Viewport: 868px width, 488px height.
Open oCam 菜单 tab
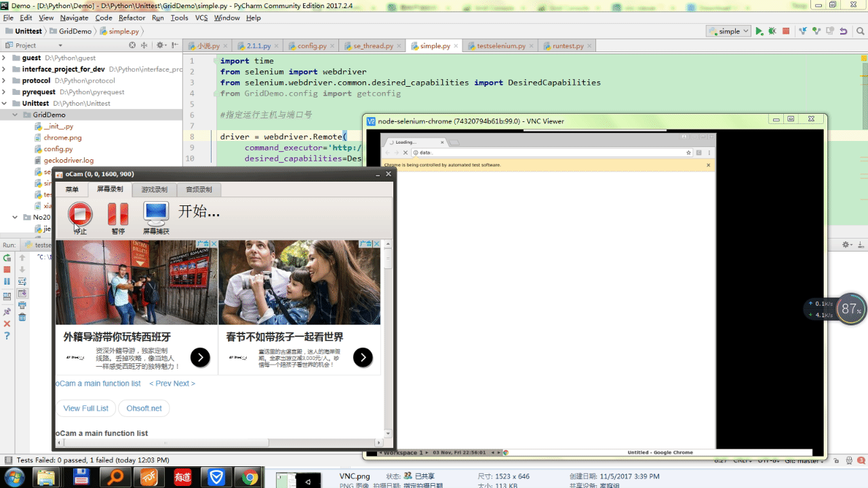click(x=72, y=190)
